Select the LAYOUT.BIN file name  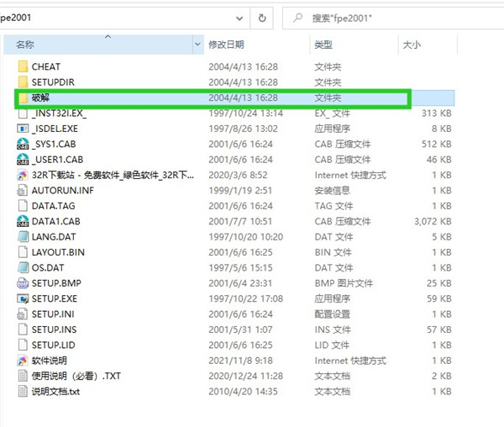pyautogui.click(x=58, y=252)
